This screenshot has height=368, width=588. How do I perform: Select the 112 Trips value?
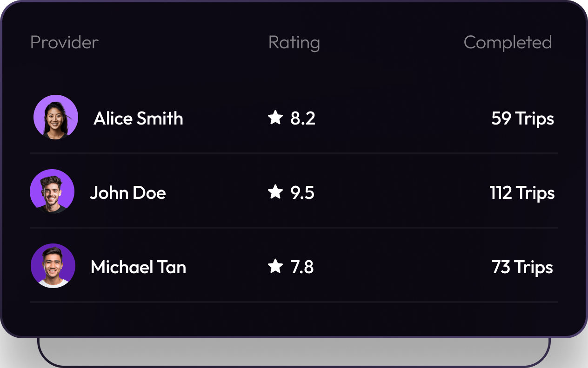522,193
